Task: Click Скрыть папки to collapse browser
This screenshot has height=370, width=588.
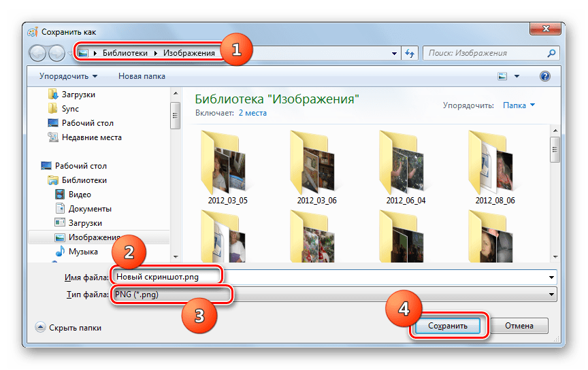Action: tap(68, 328)
